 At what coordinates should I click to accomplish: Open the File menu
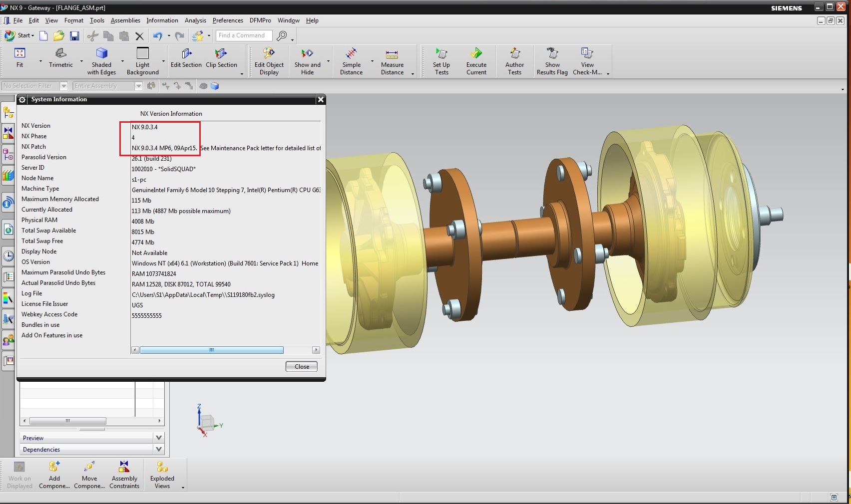point(18,20)
